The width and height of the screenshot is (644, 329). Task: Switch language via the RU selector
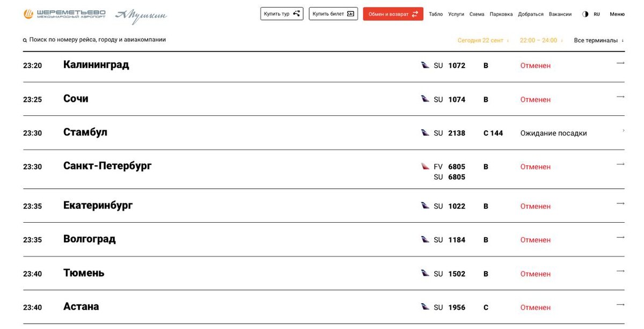click(597, 14)
